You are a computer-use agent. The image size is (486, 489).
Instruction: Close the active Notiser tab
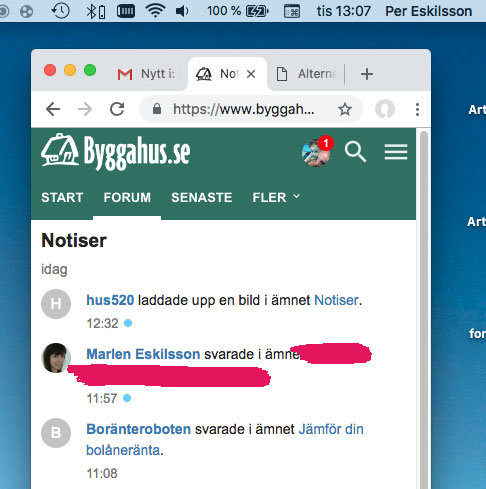[x=251, y=74]
